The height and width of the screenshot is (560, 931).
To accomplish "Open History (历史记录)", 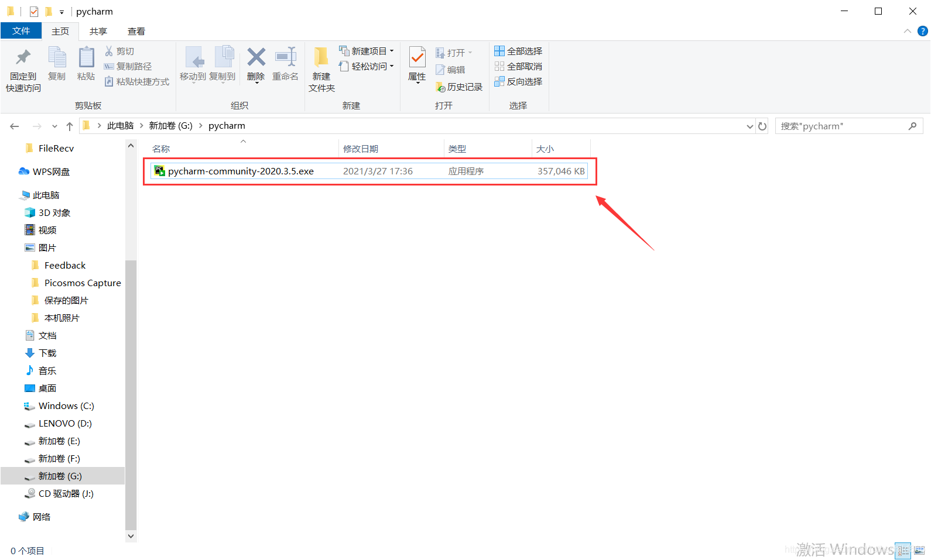I will point(459,87).
